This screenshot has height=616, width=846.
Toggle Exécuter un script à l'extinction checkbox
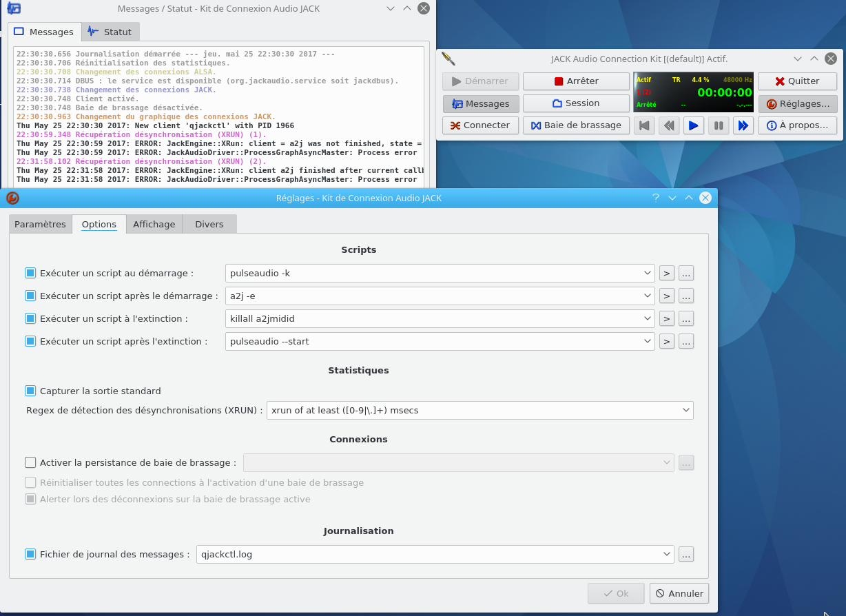click(x=30, y=319)
